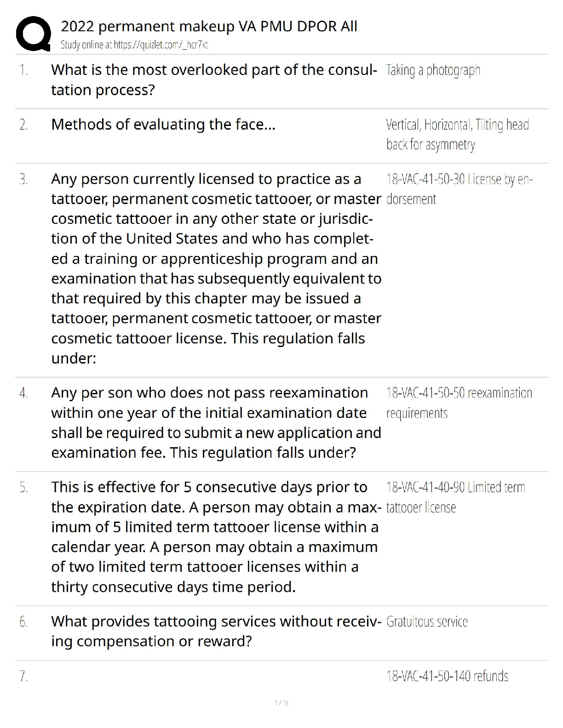Select the 'Gratuitous service' answer
Viewport: 563px width, 728px height.
click(x=427, y=622)
